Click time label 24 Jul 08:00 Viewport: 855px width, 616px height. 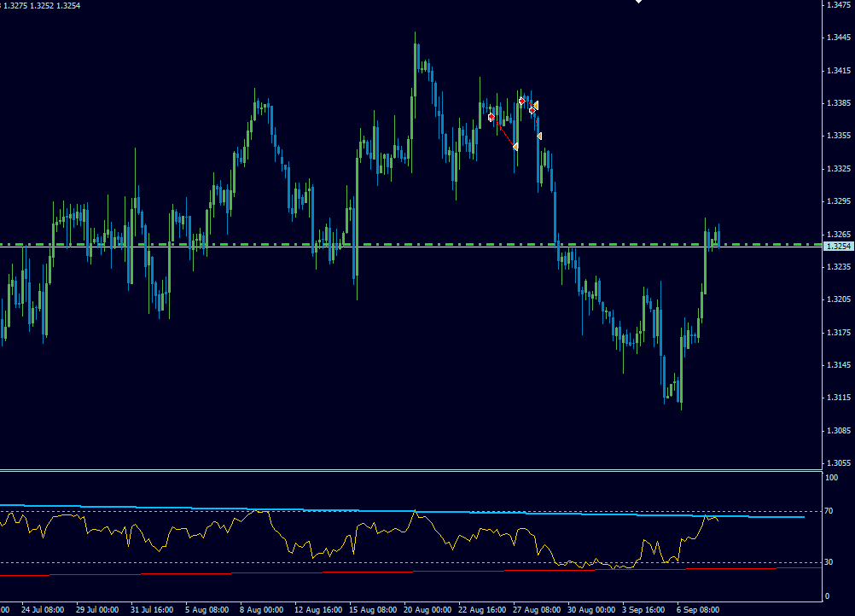[43, 609]
